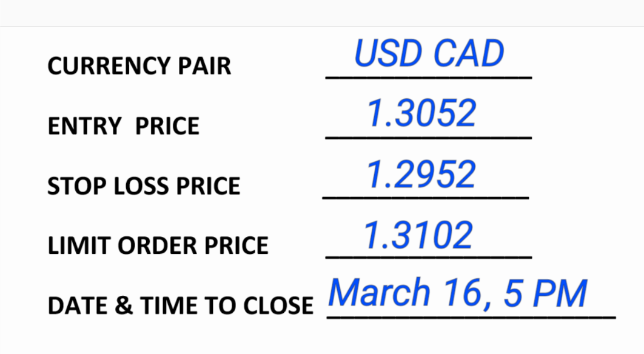This screenshot has width=644, height=354.
Task: Click the word March in closing date
Action: (x=379, y=292)
